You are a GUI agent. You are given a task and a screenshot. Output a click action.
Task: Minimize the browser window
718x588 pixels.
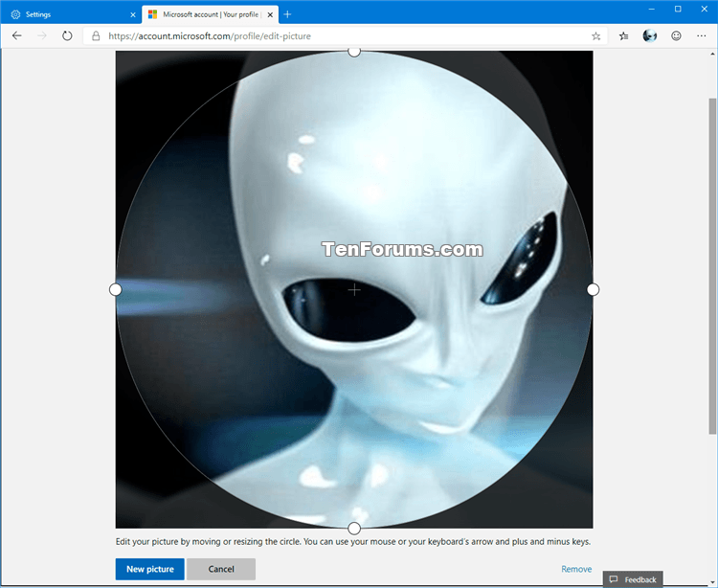point(652,10)
